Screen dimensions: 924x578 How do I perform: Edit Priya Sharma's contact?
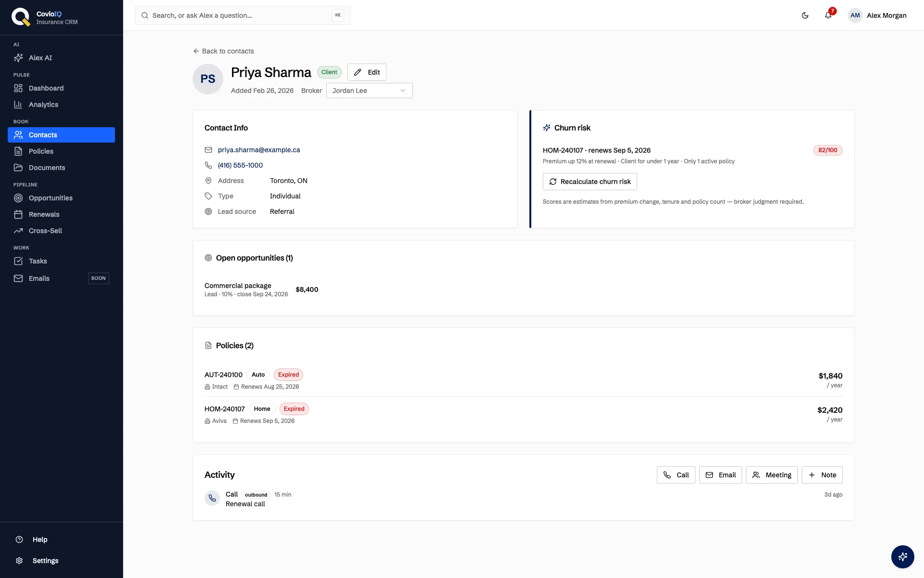(367, 72)
